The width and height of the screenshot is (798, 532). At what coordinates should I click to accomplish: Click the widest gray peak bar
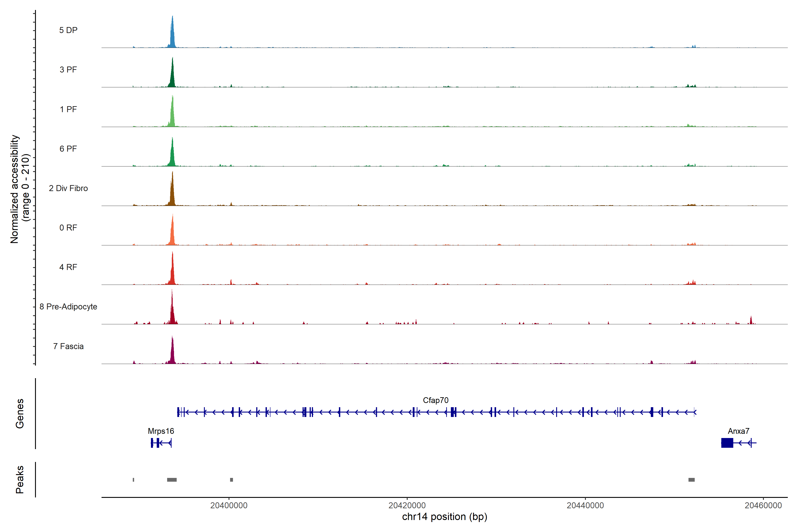pos(172,480)
